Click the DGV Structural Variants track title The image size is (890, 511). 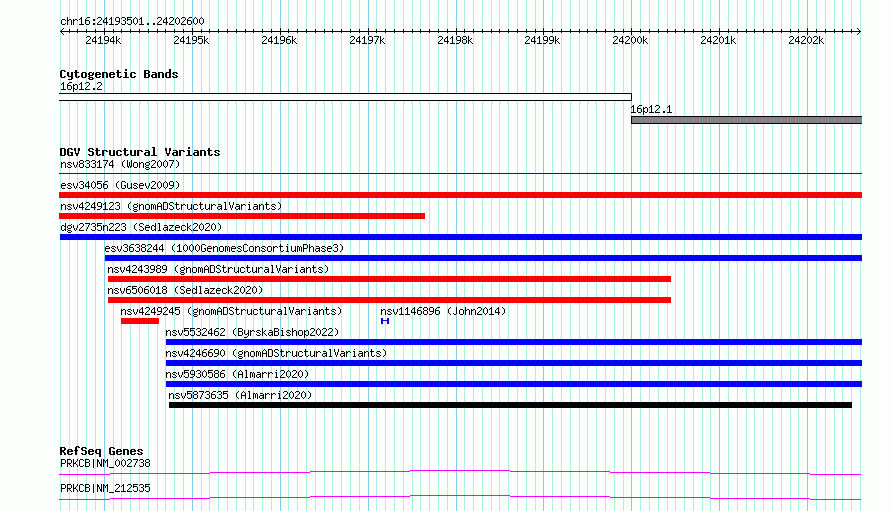(x=140, y=152)
